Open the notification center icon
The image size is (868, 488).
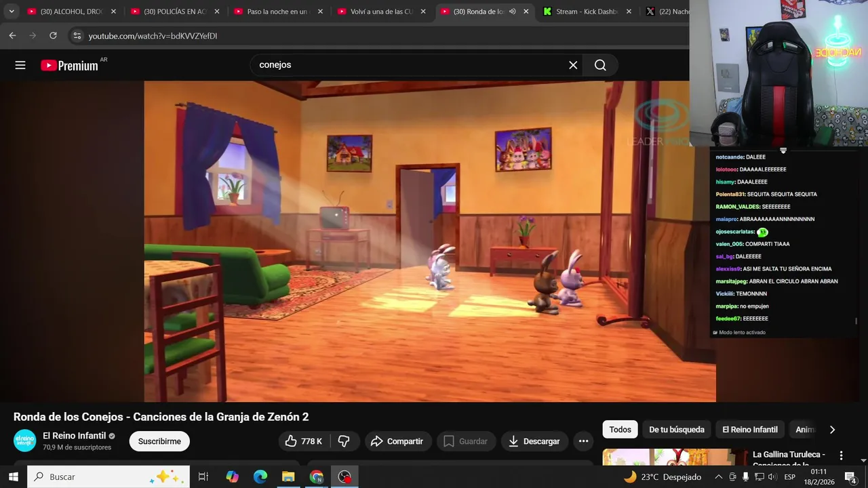[850, 476]
